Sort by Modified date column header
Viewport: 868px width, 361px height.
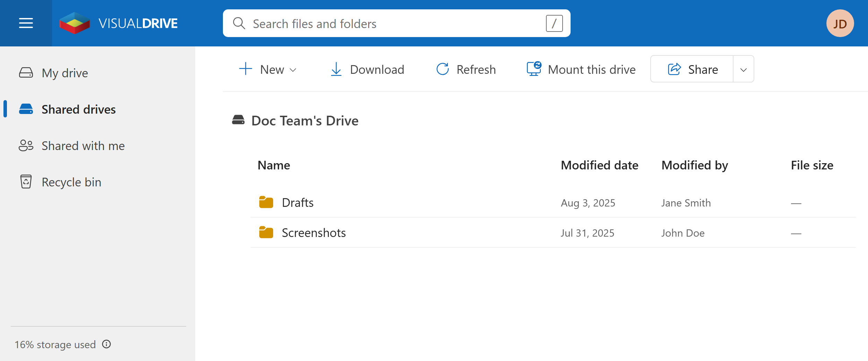599,165
